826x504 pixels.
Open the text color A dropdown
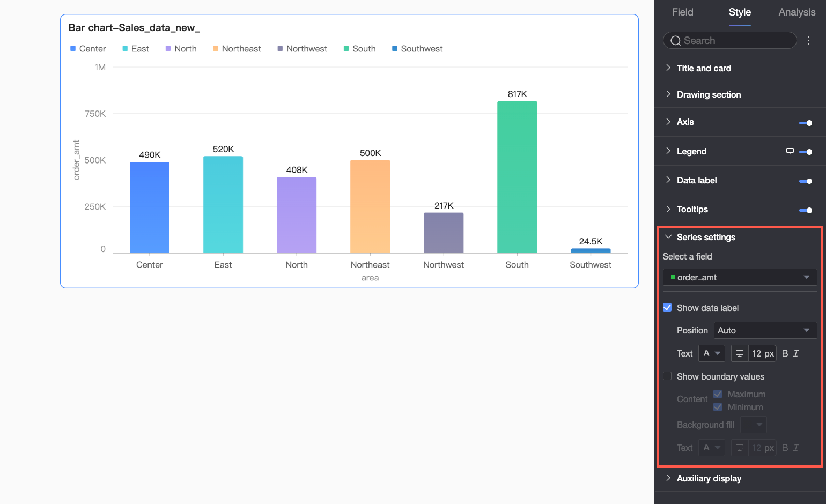click(x=712, y=353)
